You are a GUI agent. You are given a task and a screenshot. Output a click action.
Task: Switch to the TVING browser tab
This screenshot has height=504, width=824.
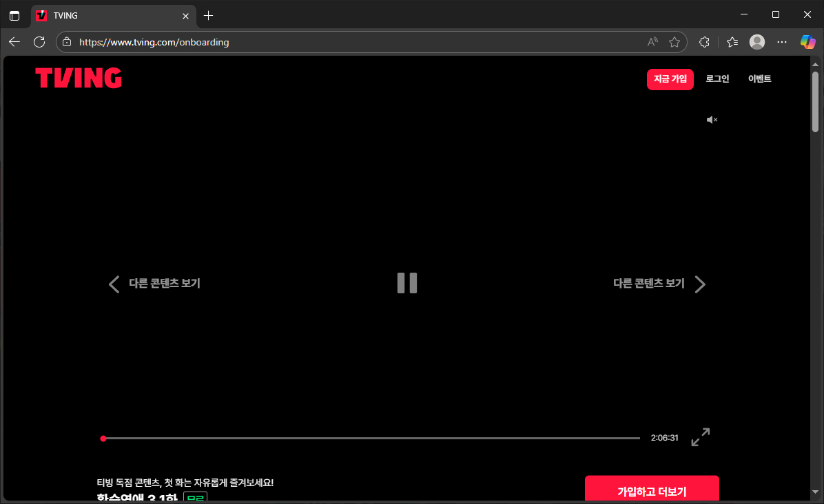(x=103, y=14)
